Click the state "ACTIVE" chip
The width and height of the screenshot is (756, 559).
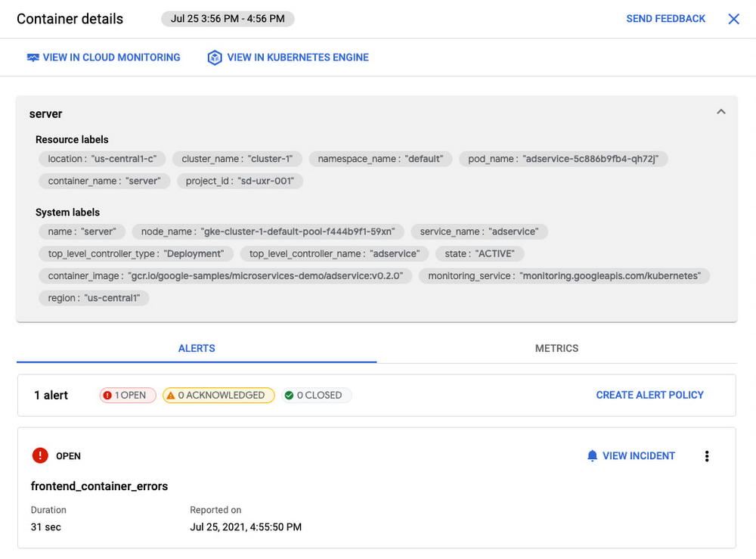tap(480, 253)
